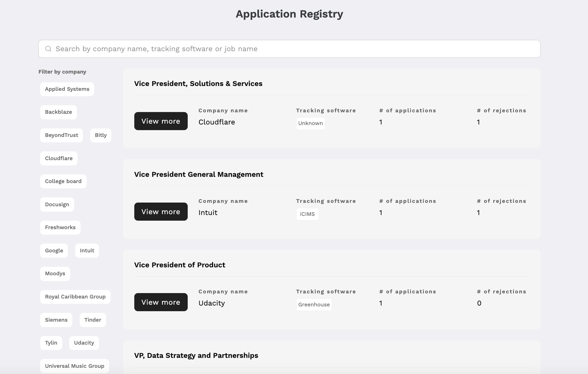Select the Google filter chip
588x374 pixels.
[54, 251]
